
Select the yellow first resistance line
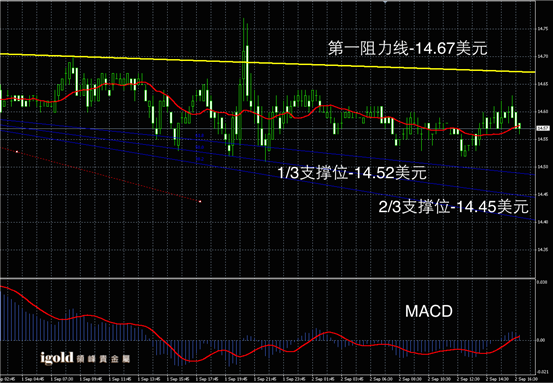[x=268, y=63]
